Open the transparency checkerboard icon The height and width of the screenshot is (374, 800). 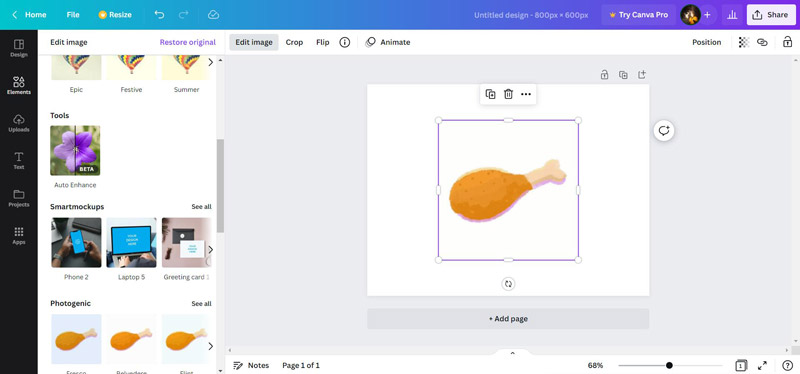(x=744, y=42)
